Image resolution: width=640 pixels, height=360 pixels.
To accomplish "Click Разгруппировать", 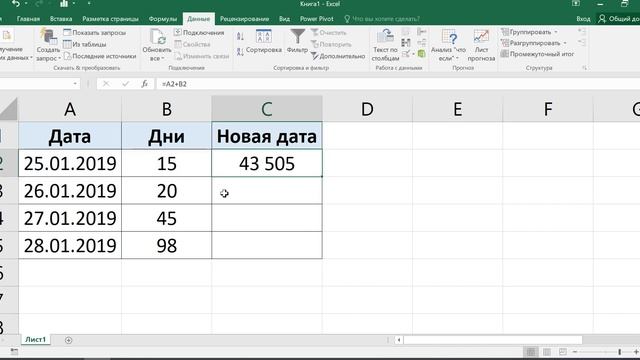I will click(531, 43).
